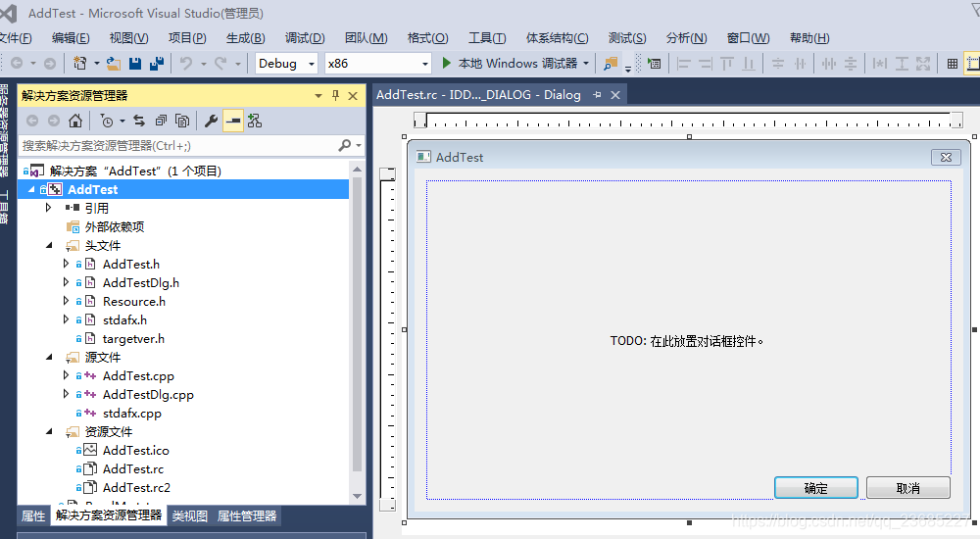Collapse the 源文件 folder
The width and height of the screenshot is (980, 539).
click(49, 357)
